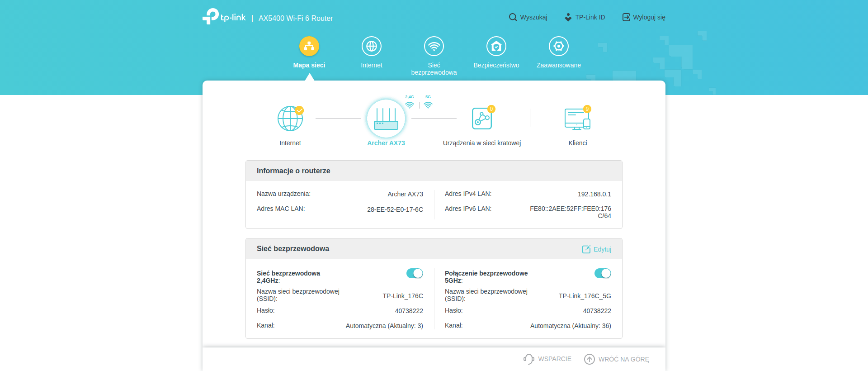The image size is (868, 371).
Task: Open Wyszukaj search in the header
Action: 528,17
